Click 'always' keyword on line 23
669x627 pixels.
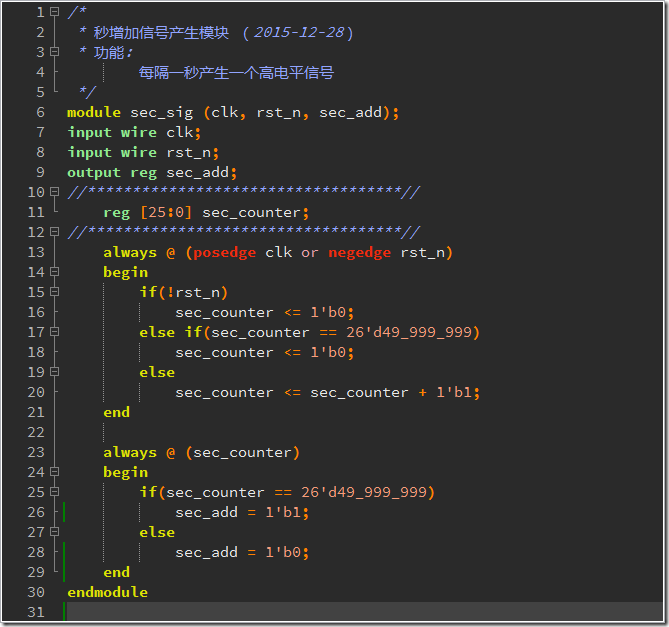point(130,453)
